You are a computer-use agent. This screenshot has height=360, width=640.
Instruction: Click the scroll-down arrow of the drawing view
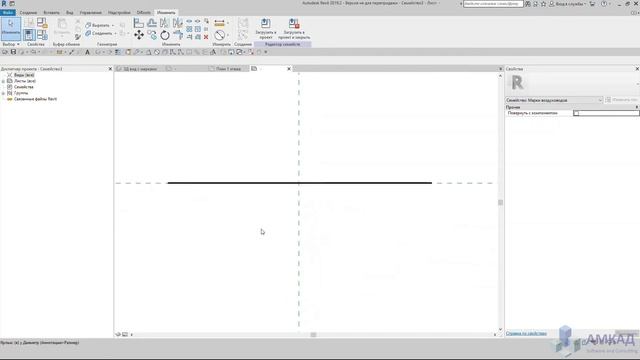click(x=500, y=329)
